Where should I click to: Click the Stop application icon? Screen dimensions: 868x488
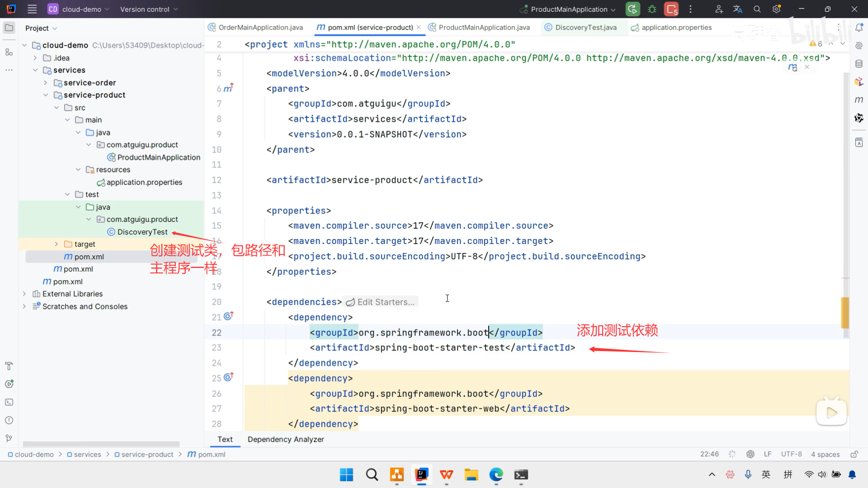[671, 9]
